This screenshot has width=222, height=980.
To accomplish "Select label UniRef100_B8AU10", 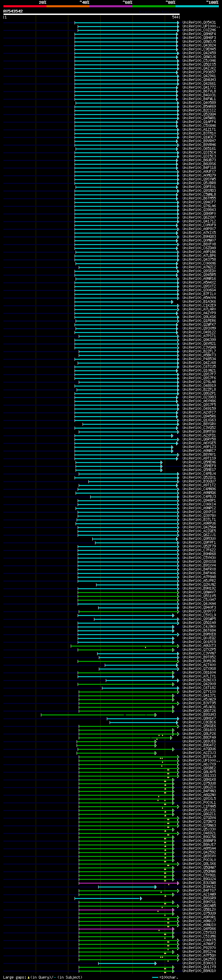I will pos(199,971).
